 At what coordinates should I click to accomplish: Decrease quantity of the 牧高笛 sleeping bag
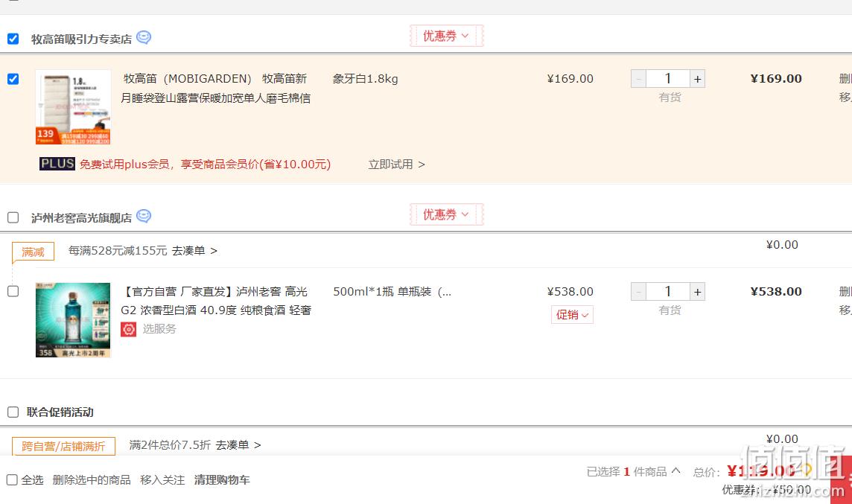coord(638,80)
